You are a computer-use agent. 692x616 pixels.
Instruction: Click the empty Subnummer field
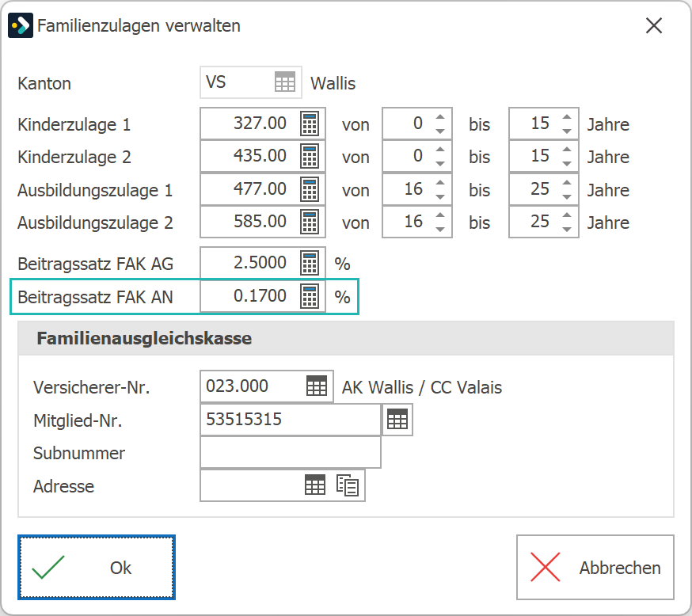pos(291,452)
